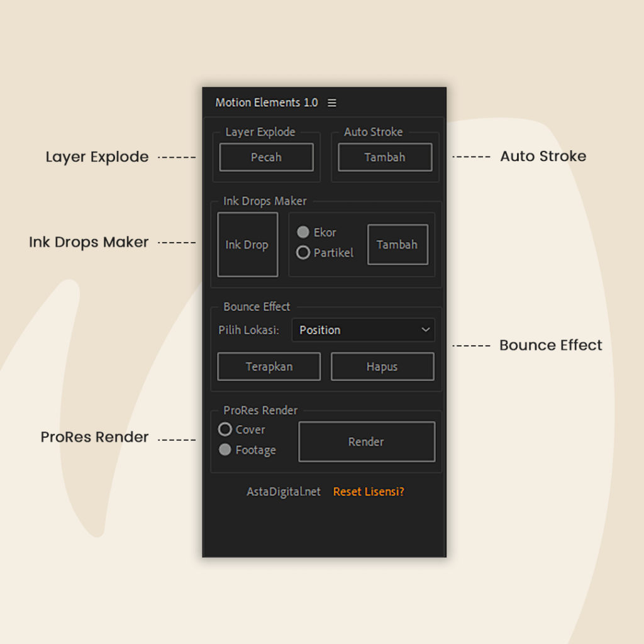Click Tambah in the Auto Stroke group
This screenshot has height=644, width=644.
385,157
